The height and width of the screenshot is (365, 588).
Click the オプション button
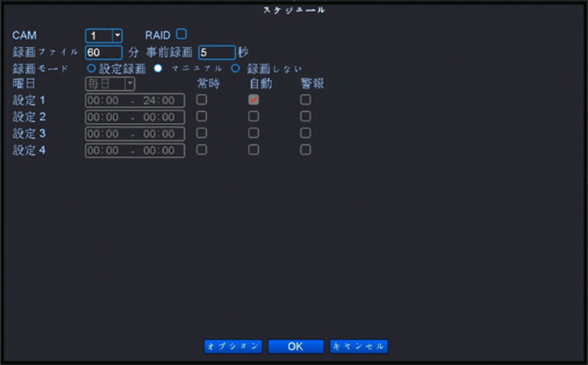point(233,346)
